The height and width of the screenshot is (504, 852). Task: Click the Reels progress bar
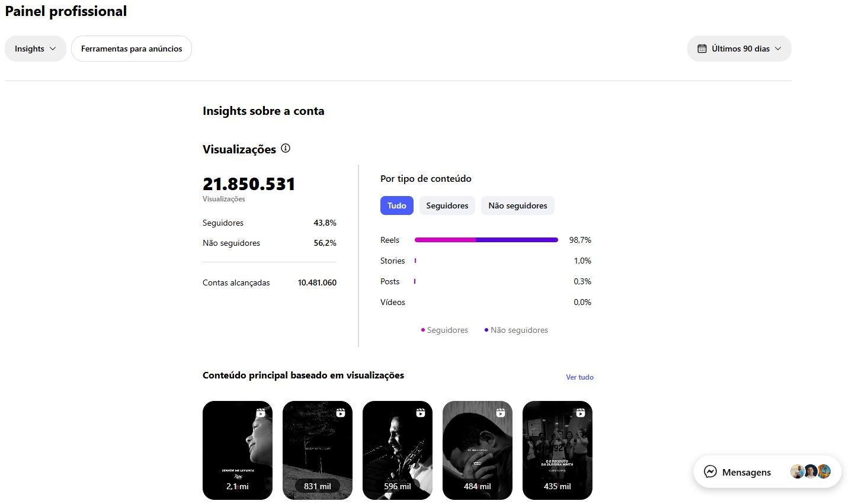[x=486, y=240]
